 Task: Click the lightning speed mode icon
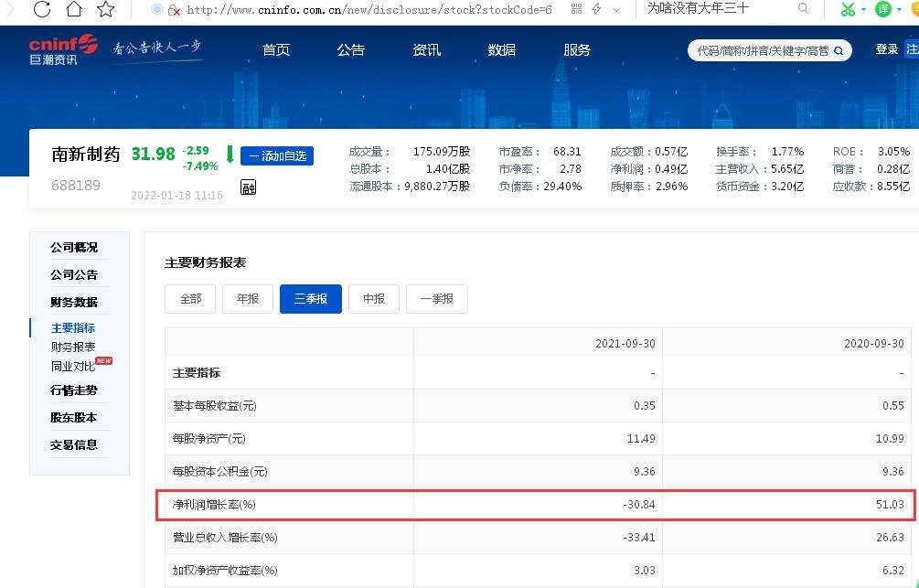(x=597, y=9)
